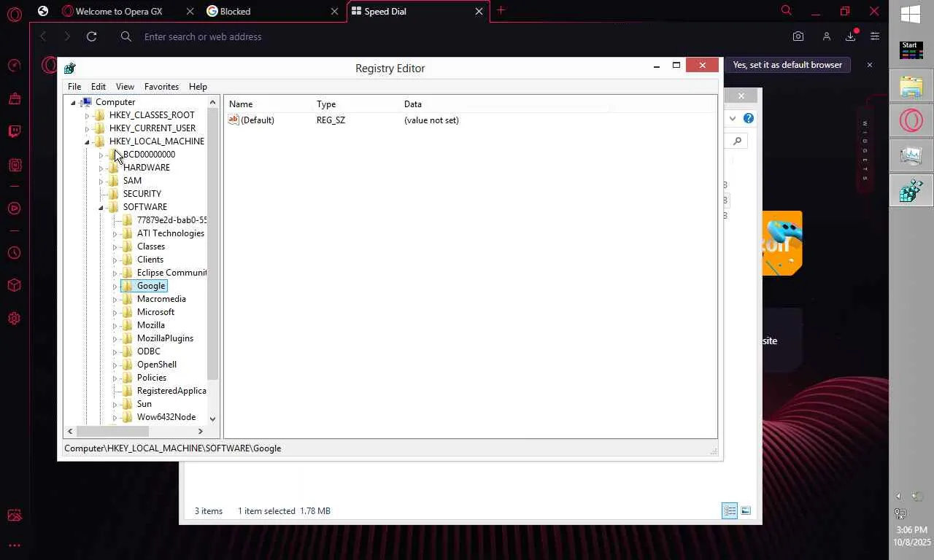The height and width of the screenshot is (560, 934).
Task: Select the Mozilla registry key
Action: tap(151, 325)
